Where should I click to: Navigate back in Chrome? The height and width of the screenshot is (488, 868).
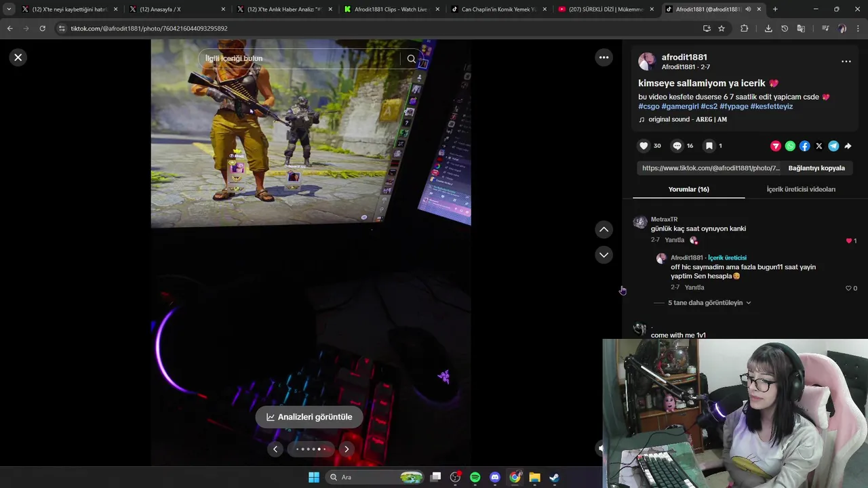[9, 28]
